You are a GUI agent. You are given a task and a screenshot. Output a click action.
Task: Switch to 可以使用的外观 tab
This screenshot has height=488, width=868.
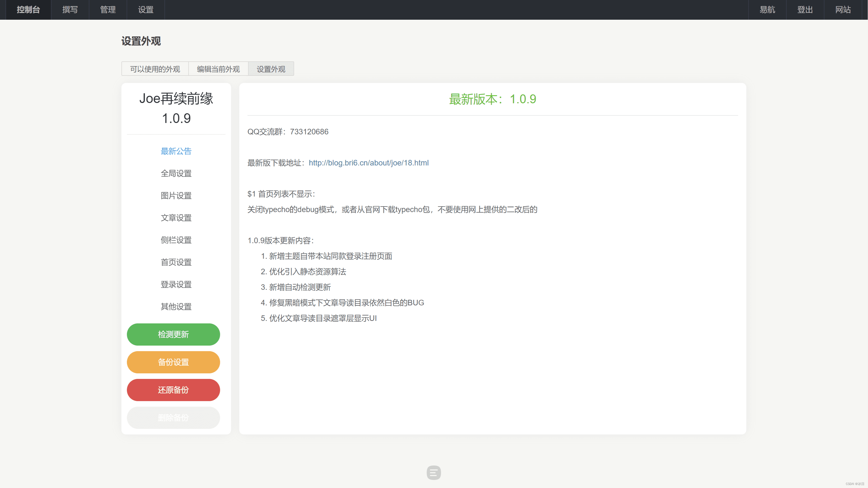(x=155, y=69)
